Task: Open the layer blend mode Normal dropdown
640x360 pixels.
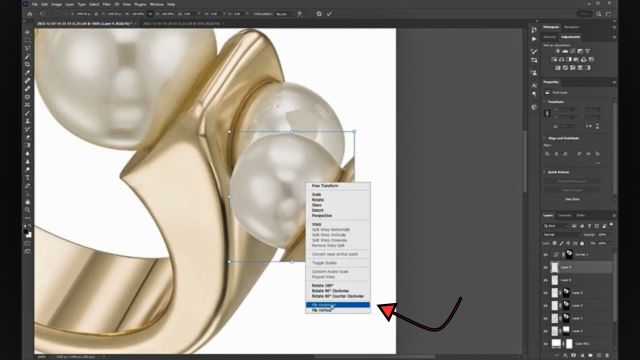Action: (x=561, y=235)
